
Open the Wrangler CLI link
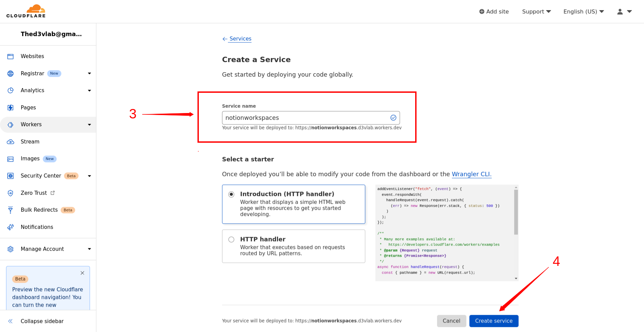pos(471,174)
